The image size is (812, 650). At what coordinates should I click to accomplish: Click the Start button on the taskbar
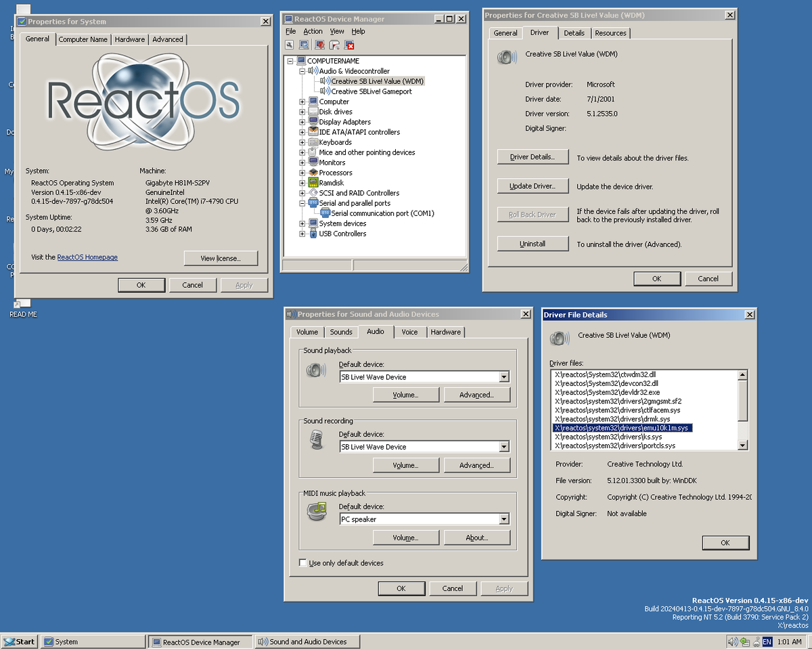tap(19, 641)
